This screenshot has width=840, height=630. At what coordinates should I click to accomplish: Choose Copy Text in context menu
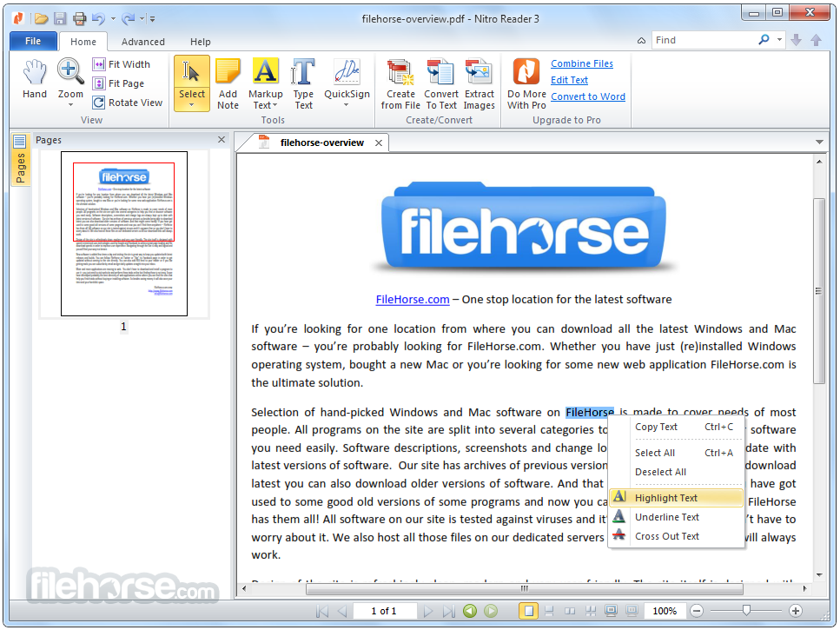(x=676, y=427)
